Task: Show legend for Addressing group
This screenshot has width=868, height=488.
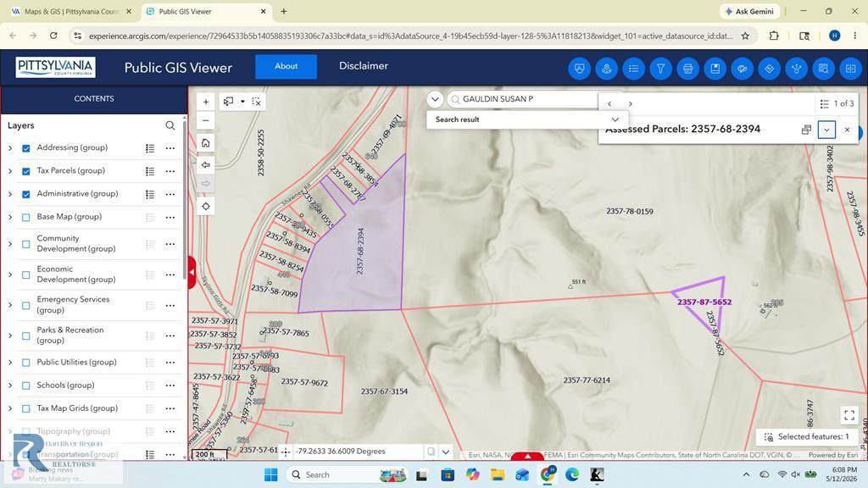Action: click(150, 148)
